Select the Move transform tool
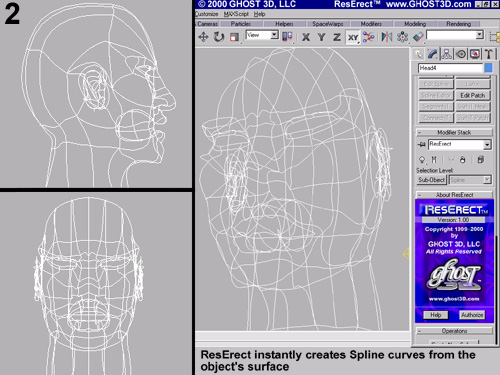500x375 pixels. 203,37
